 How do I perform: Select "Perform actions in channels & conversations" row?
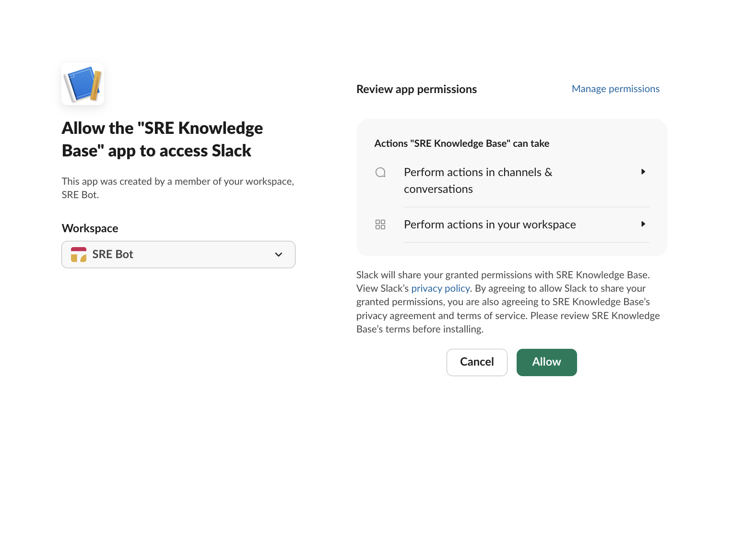(x=478, y=180)
